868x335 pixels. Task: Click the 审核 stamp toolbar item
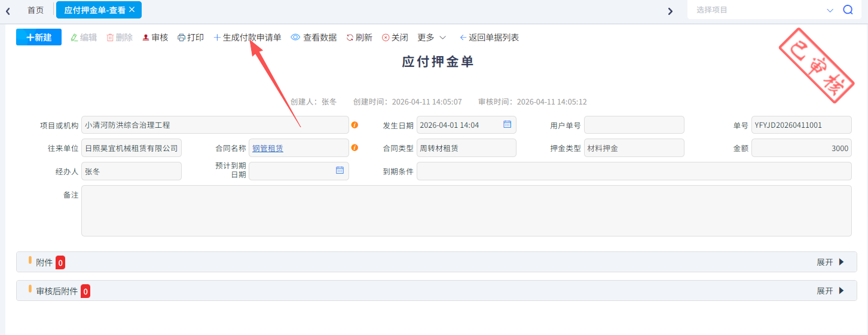pos(155,37)
